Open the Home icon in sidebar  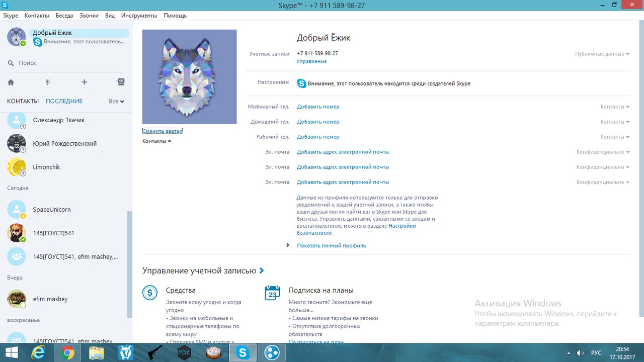pyautogui.click(x=11, y=82)
